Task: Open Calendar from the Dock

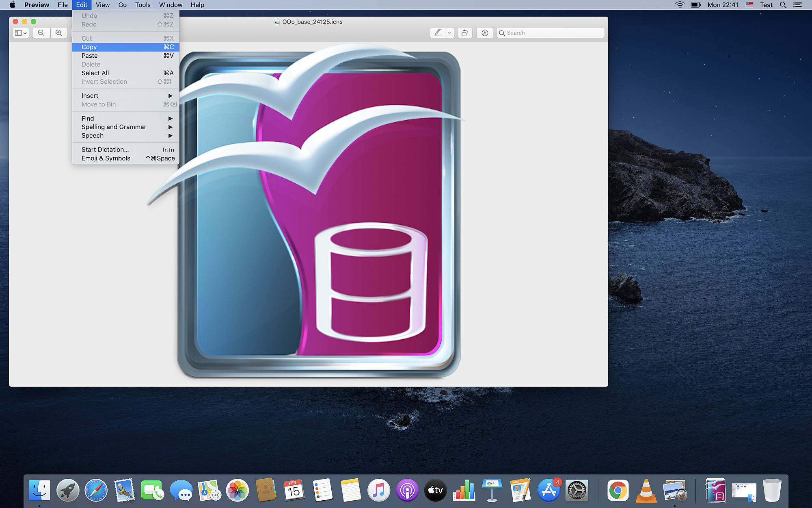Action: click(x=294, y=490)
